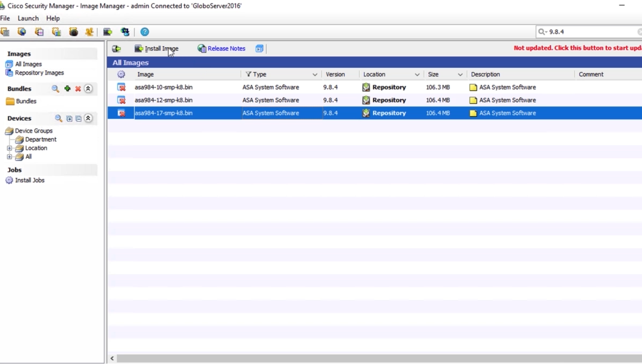Open the File menu
This screenshot has width=642, height=364.
click(5, 18)
